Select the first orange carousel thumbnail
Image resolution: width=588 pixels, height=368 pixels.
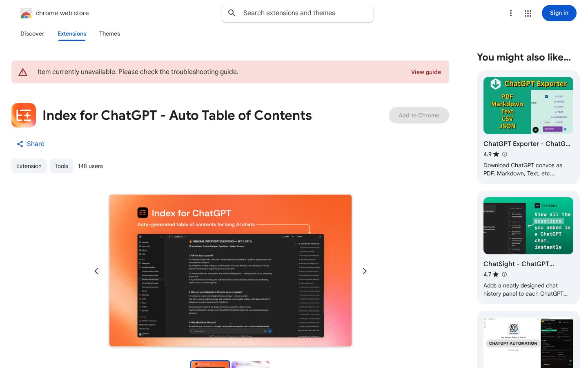[210, 364]
